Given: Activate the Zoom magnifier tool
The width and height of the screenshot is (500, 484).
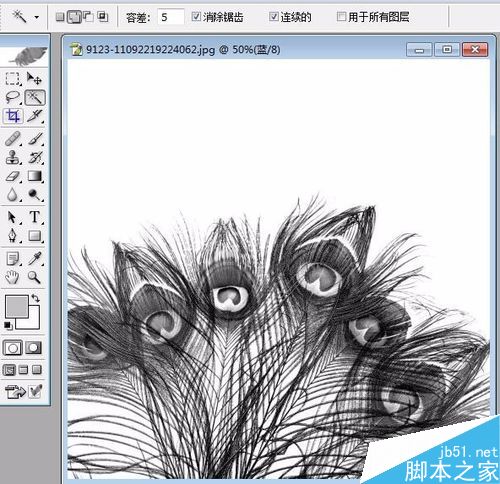Looking at the screenshot, I should pyautogui.click(x=34, y=277).
